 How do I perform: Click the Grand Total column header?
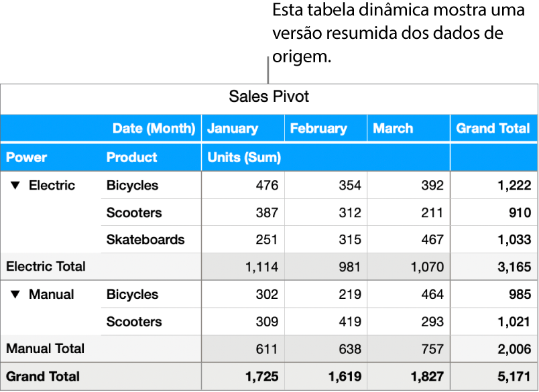click(493, 129)
